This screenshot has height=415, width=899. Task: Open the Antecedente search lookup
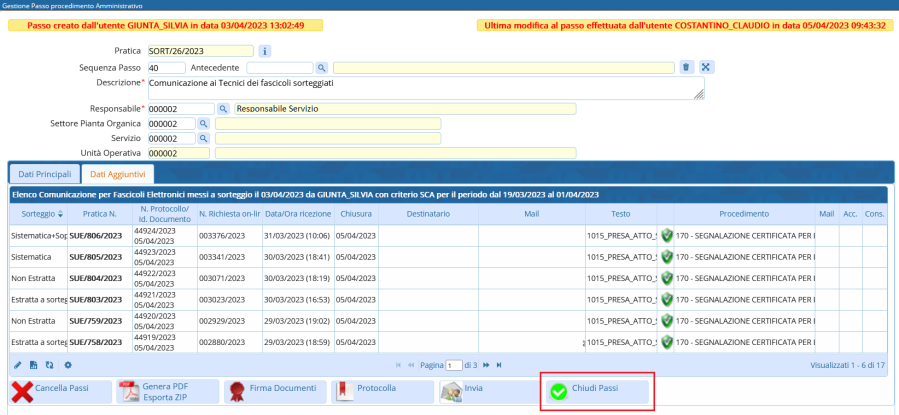[322, 67]
